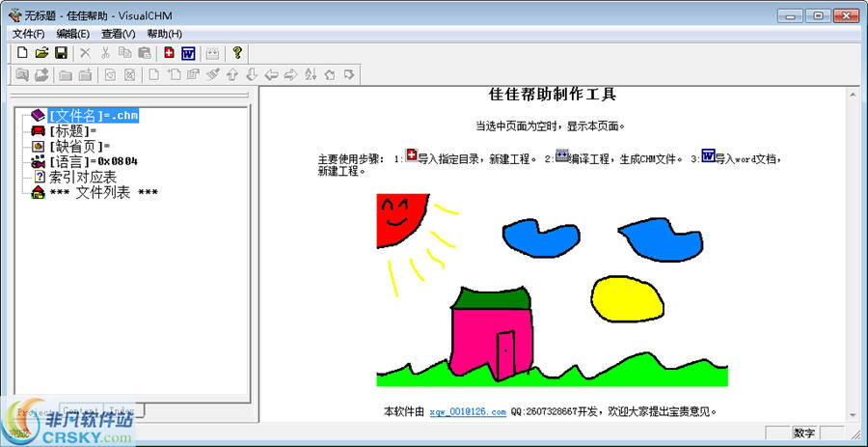Click the new folder with plus icon

click(85, 74)
